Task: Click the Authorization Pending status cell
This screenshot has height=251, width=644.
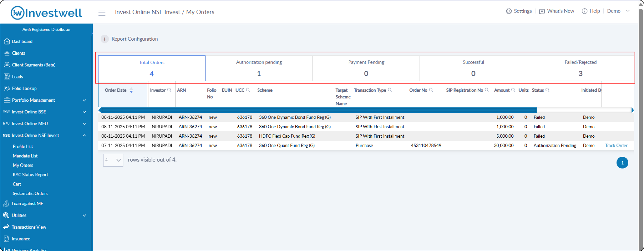Action: click(555, 145)
